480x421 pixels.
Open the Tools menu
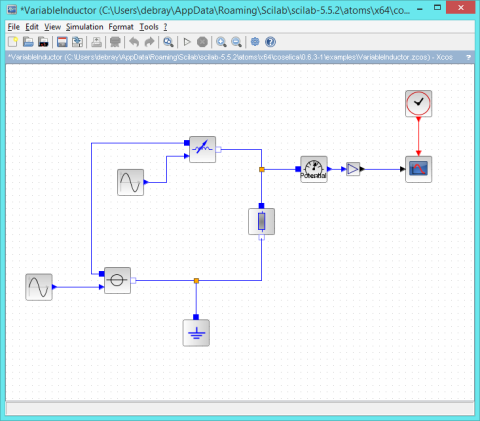tap(149, 27)
